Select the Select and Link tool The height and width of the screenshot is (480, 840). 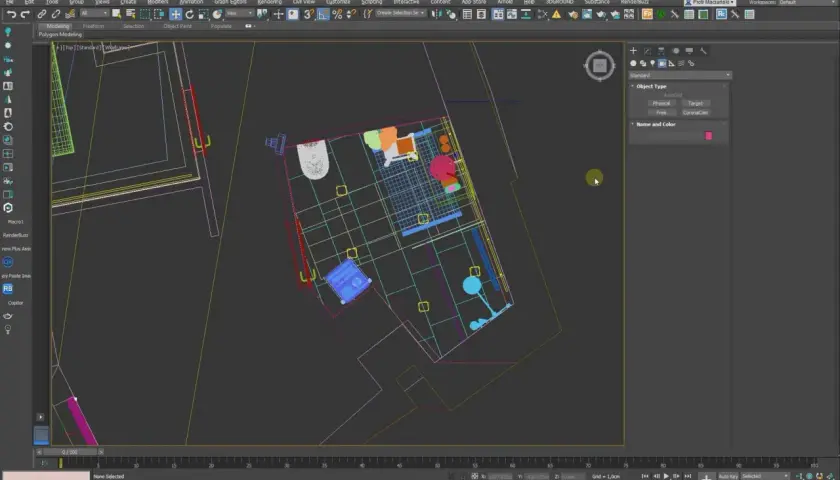(x=42, y=14)
